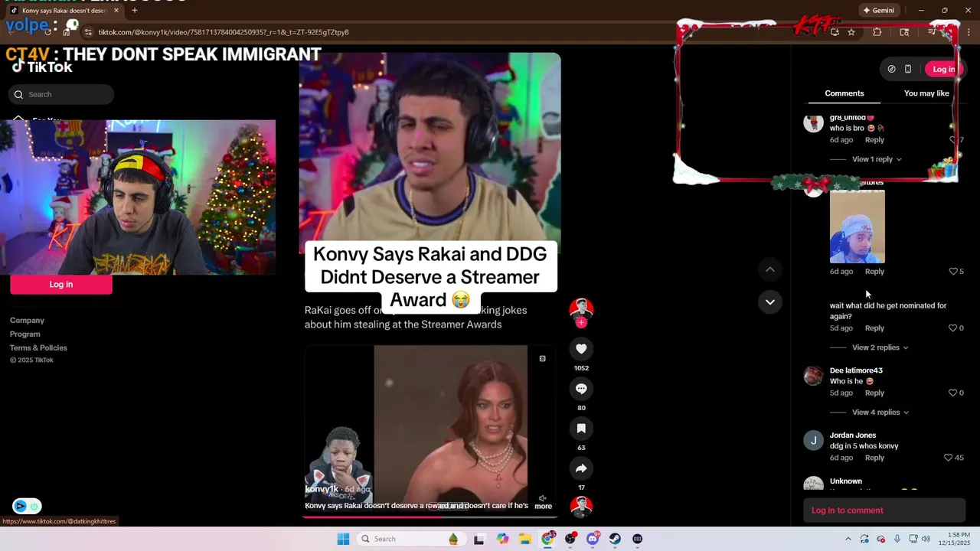
Task: Reply to Jordan Jones's comment
Action: [x=874, y=458]
